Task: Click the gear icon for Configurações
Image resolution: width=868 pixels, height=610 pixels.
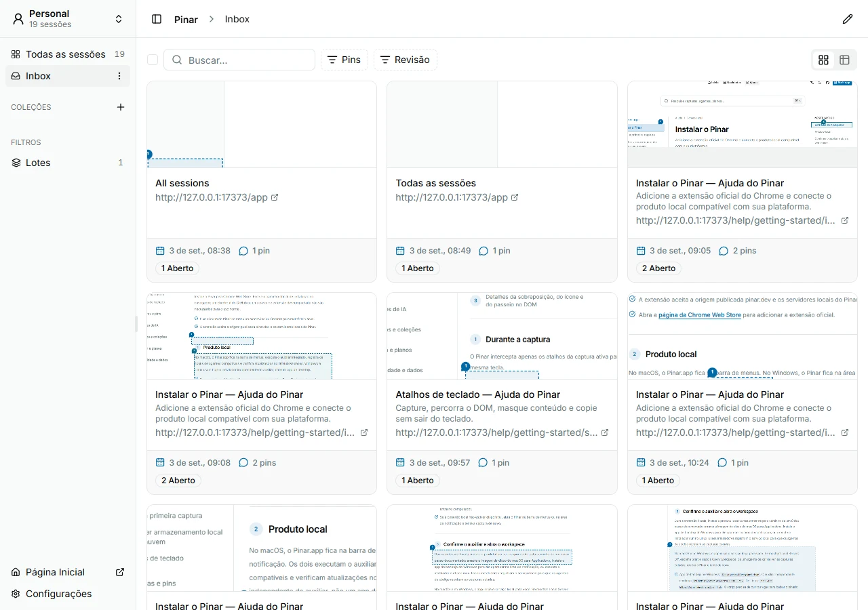Action: 16,594
